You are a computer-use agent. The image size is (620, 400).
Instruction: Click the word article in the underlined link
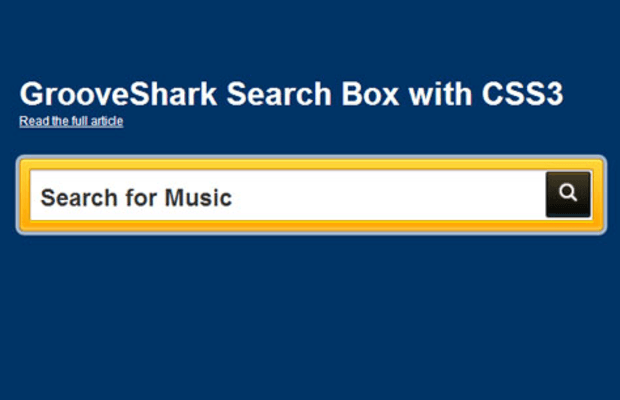tap(107, 121)
